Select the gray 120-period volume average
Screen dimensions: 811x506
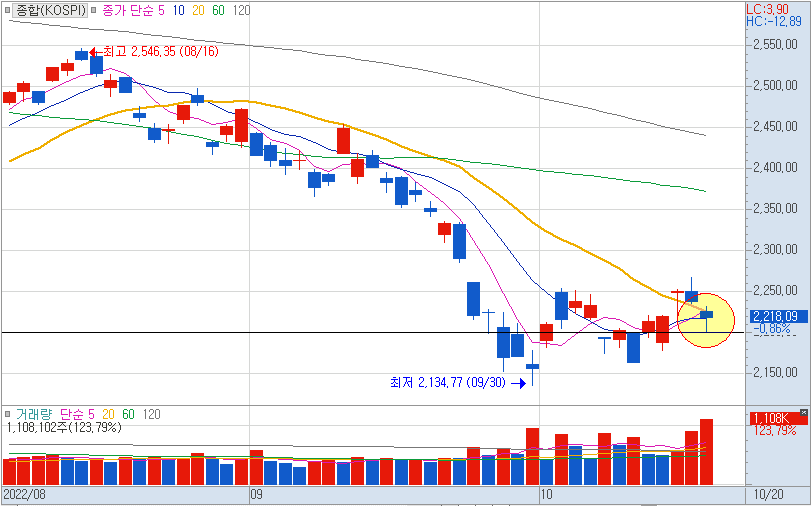point(152,414)
